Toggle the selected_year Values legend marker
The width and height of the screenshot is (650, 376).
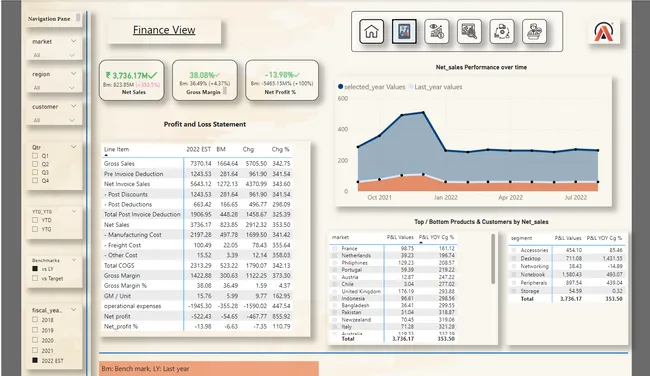point(340,87)
